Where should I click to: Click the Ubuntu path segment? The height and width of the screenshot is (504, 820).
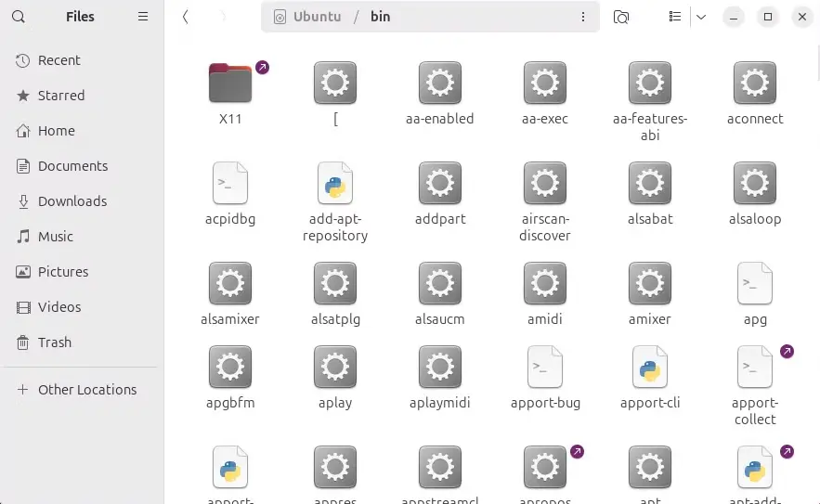click(x=307, y=17)
